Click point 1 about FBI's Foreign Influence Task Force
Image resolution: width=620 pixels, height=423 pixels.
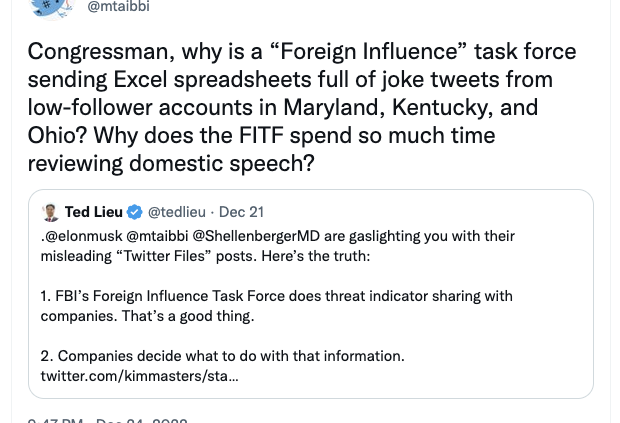(276, 306)
